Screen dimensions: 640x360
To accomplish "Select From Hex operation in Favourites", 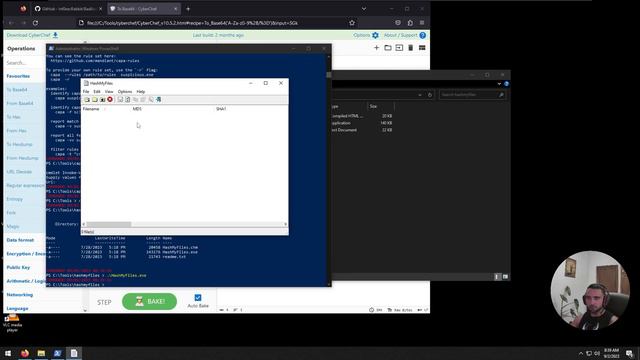I will (17, 131).
